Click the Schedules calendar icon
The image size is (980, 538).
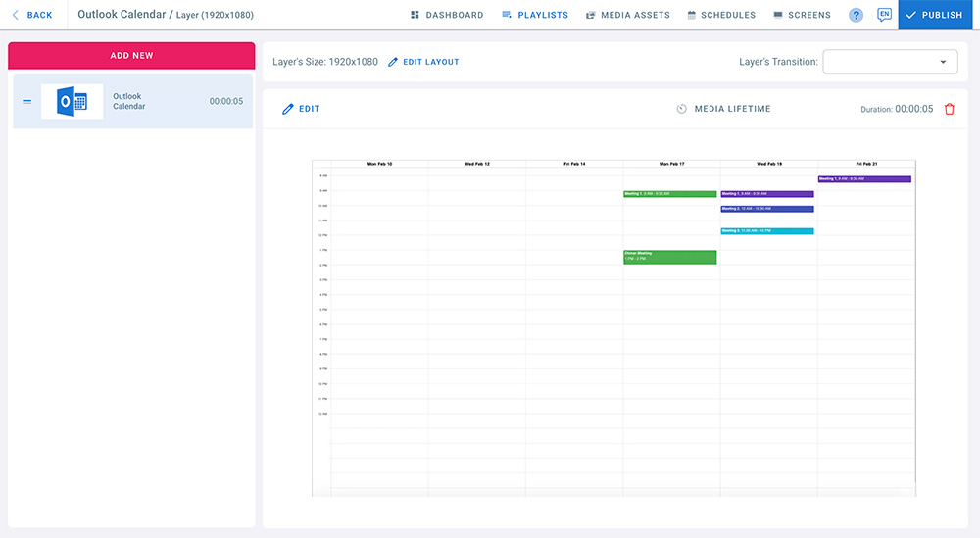coord(691,15)
